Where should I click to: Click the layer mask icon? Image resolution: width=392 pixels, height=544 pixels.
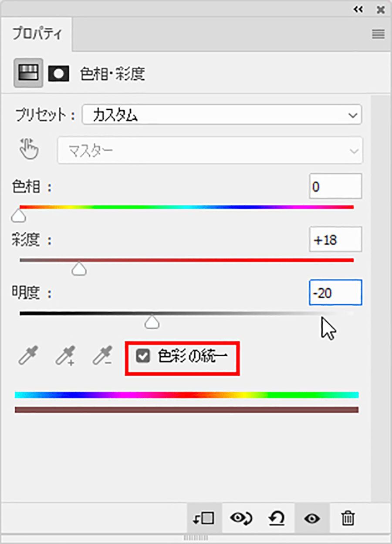click(x=59, y=74)
